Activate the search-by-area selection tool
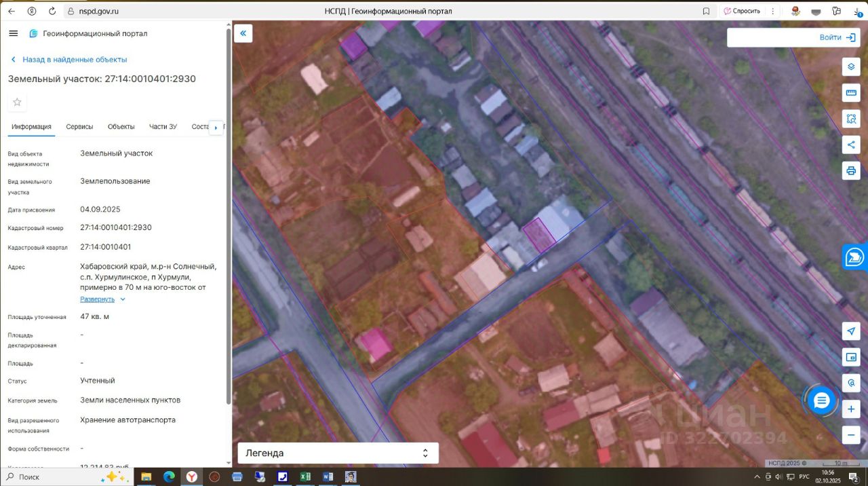 pyautogui.click(x=851, y=119)
